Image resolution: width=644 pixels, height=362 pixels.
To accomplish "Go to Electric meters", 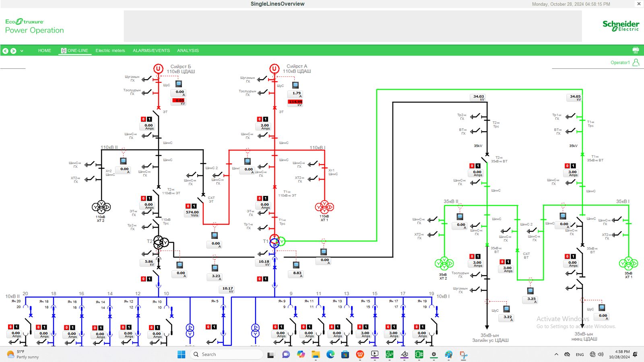I will click(x=110, y=51).
